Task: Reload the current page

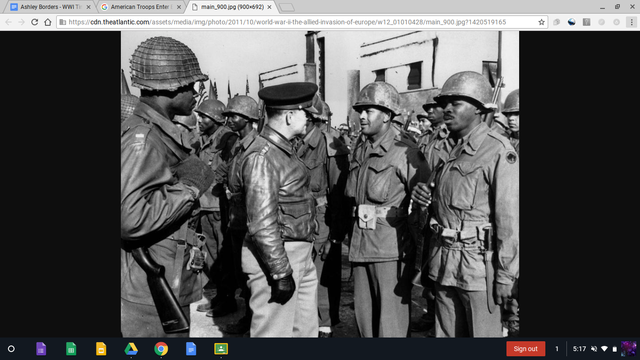Action: point(35,22)
